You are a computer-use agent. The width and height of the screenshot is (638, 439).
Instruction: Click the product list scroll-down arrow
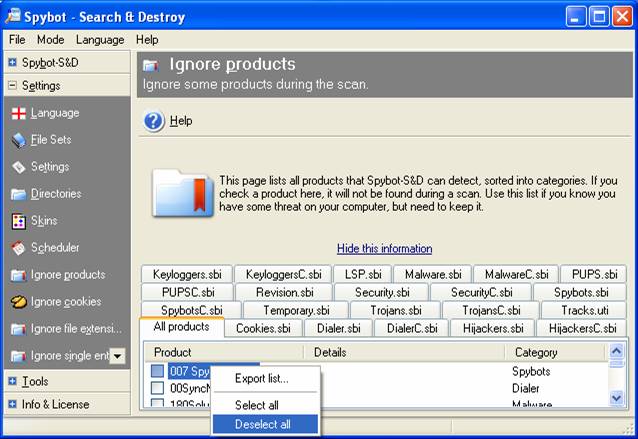616,398
